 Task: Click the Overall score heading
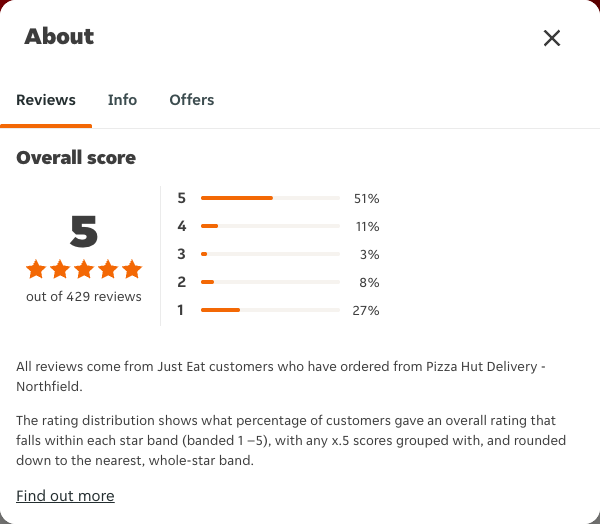76,158
